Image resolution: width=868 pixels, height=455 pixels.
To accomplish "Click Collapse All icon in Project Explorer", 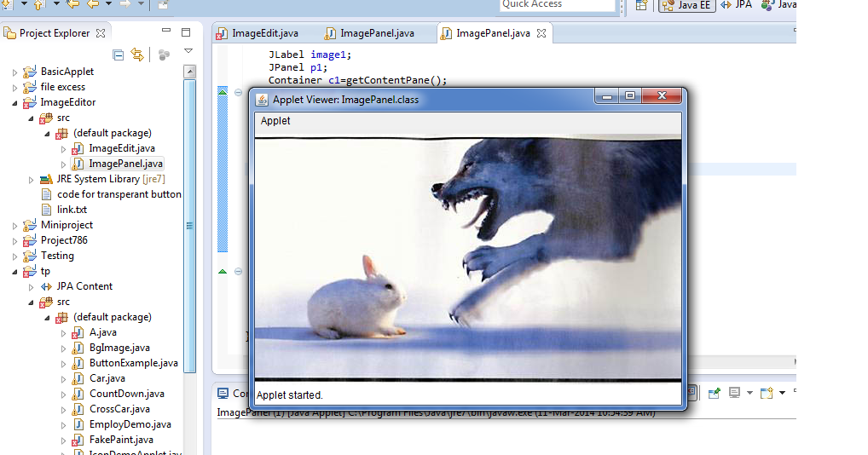I will 118,55.
